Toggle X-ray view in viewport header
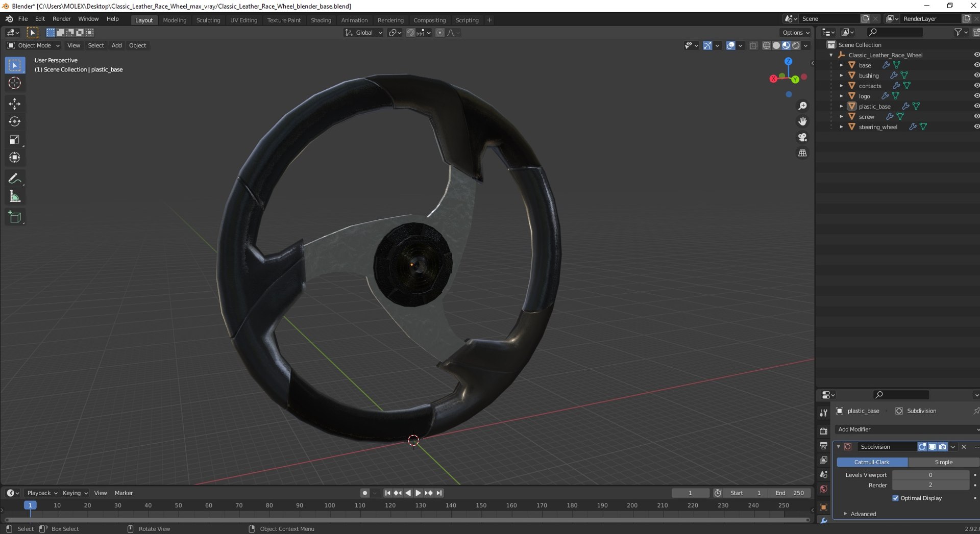This screenshot has height=534, width=980. [753, 45]
